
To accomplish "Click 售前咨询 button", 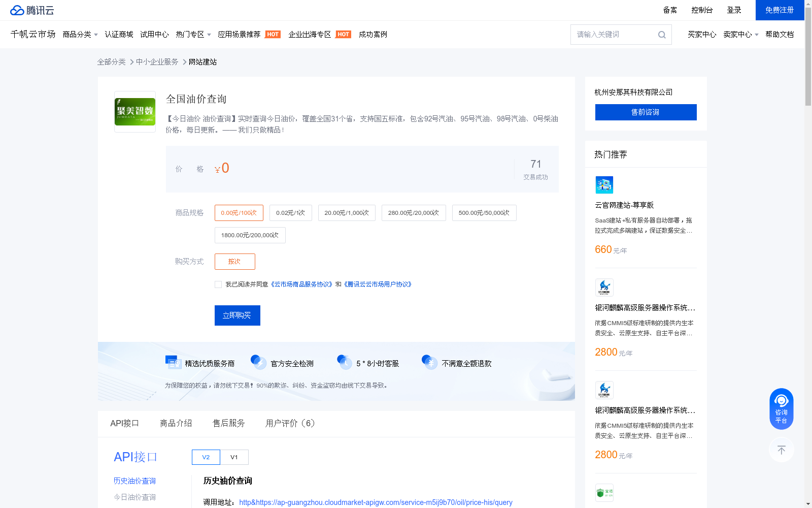I will [646, 112].
